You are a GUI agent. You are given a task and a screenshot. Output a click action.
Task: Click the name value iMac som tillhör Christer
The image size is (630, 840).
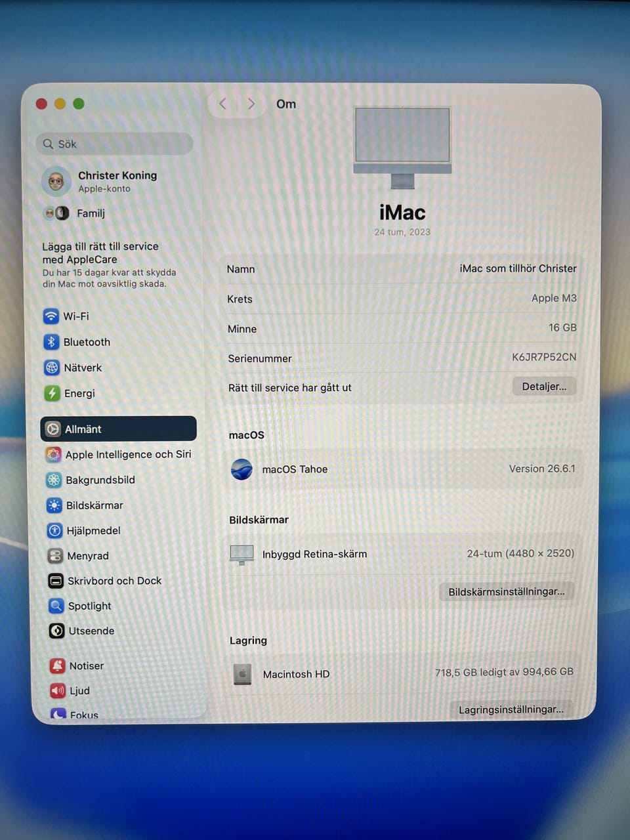(518, 268)
